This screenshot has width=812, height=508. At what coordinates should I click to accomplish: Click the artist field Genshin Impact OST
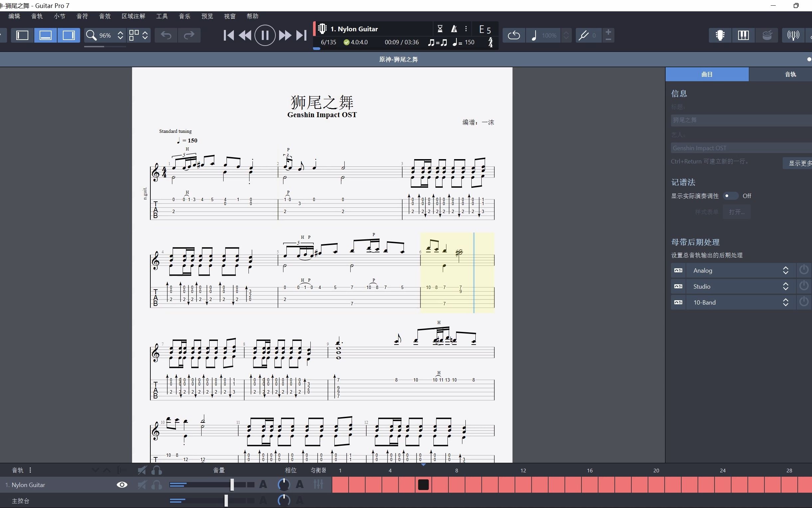741,148
